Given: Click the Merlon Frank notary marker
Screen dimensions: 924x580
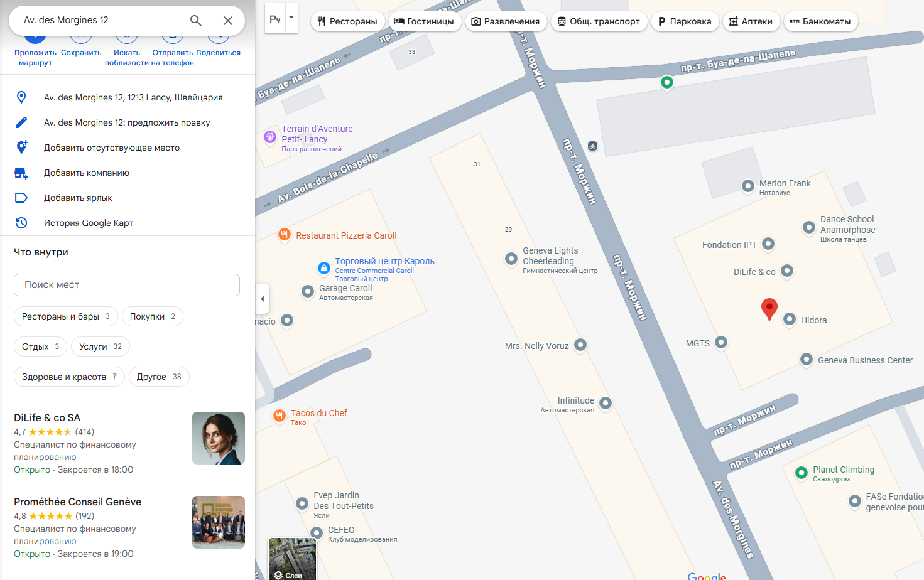Looking at the screenshot, I should (x=748, y=185).
